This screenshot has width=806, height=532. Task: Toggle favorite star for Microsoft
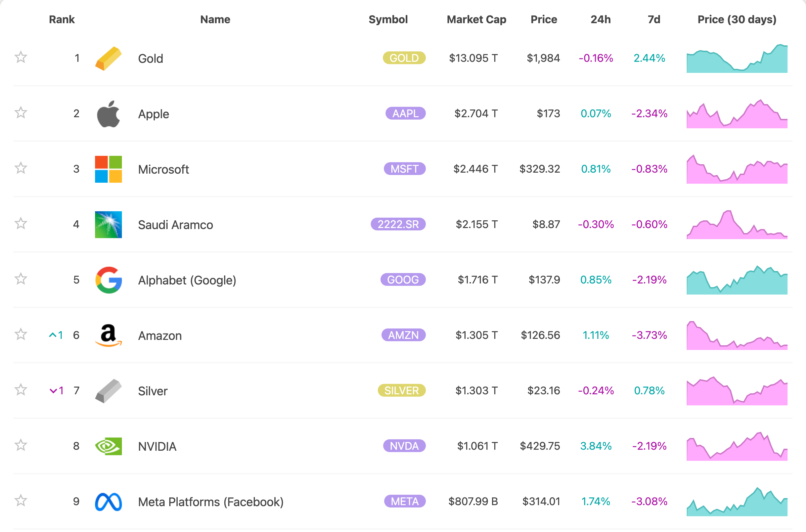[21, 168]
